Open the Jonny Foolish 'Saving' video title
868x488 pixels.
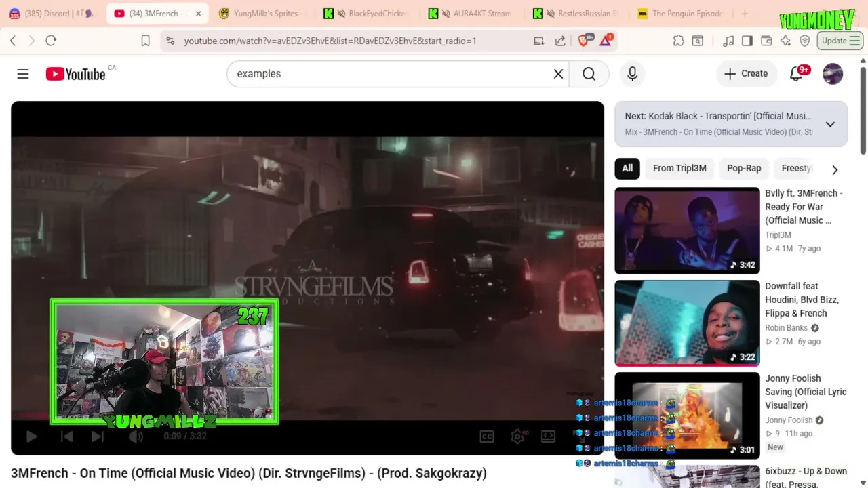coord(806,392)
